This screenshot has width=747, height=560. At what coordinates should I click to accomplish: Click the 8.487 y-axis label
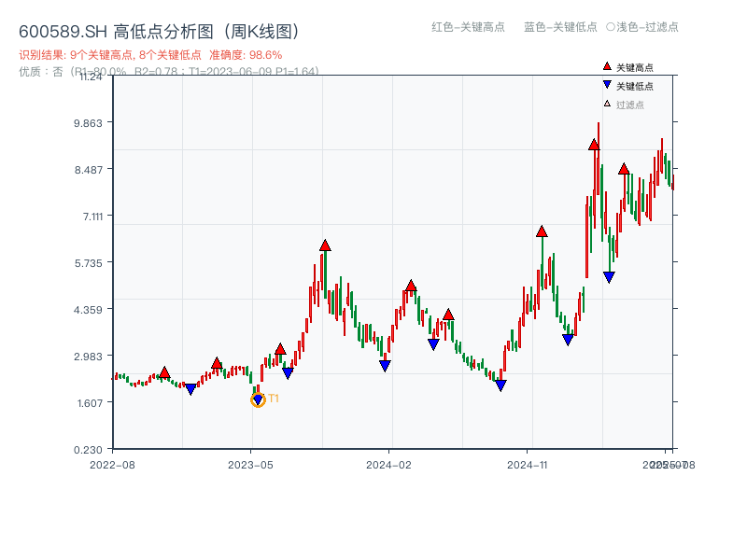(88, 170)
